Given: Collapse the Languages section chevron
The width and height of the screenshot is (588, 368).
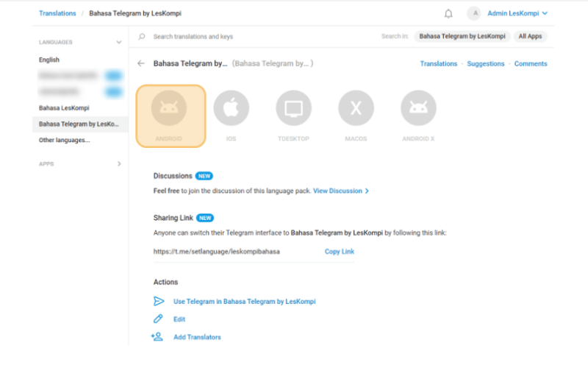Looking at the screenshot, I should click(119, 42).
